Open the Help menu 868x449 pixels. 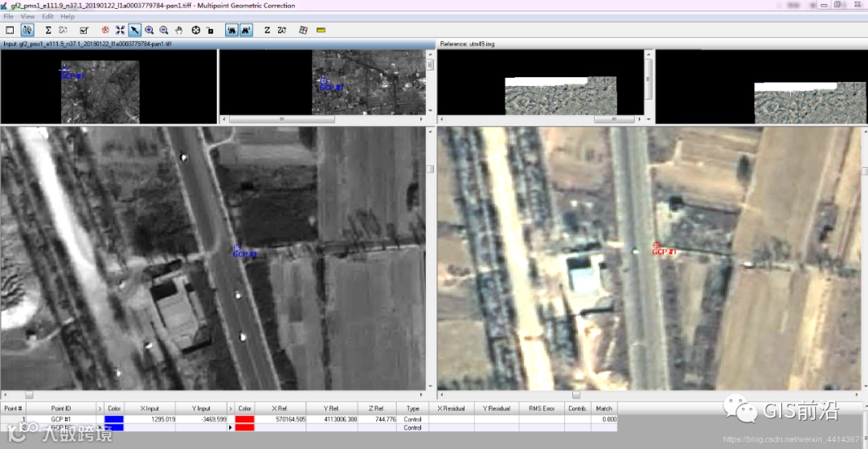tap(68, 16)
